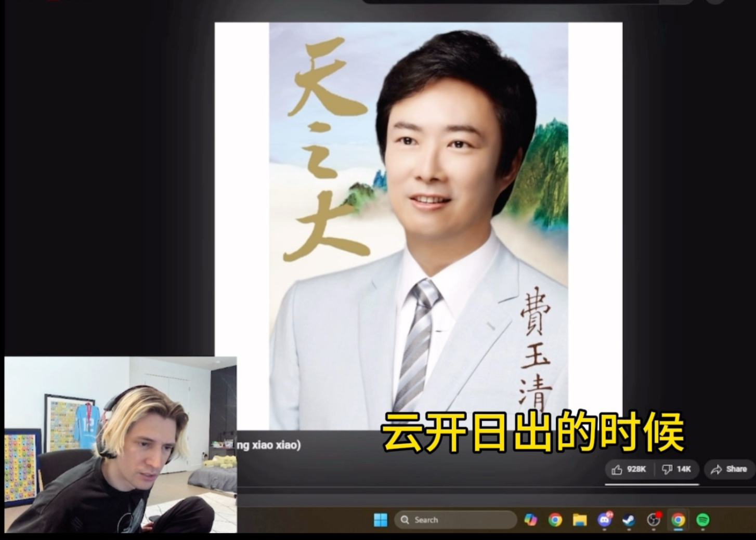
Task: Open Discord from the taskbar
Action: pos(604,520)
